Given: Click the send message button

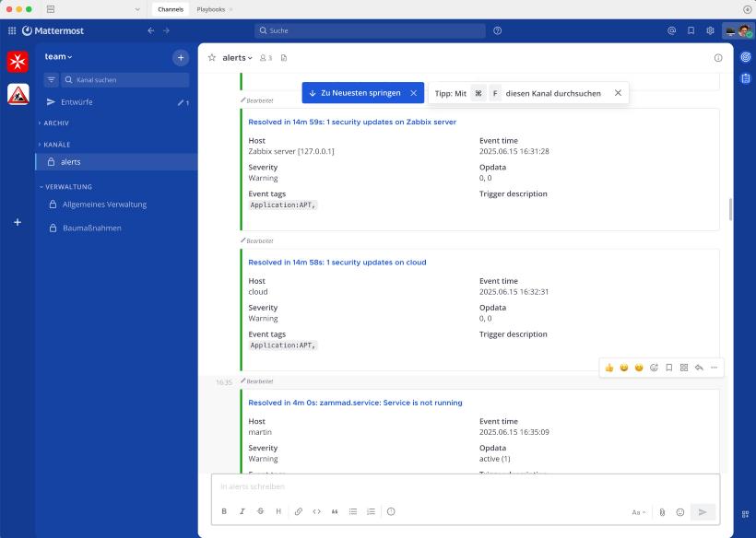Looking at the screenshot, I should point(703,512).
